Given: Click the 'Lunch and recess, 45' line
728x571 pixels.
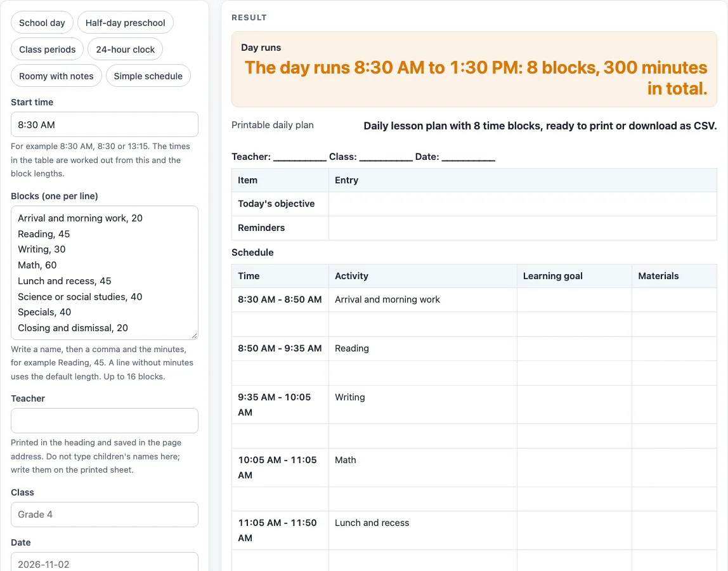Looking at the screenshot, I should pos(65,280).
